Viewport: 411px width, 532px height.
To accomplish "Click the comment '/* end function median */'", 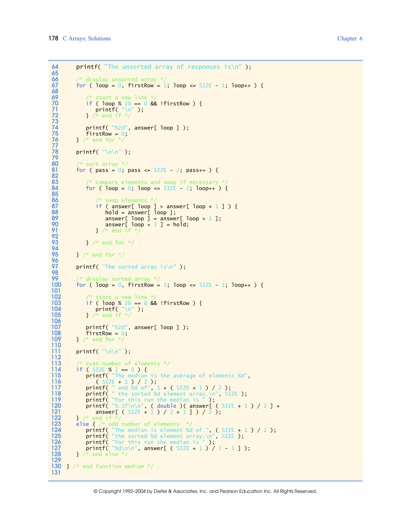I will click(x=113, y=467).
